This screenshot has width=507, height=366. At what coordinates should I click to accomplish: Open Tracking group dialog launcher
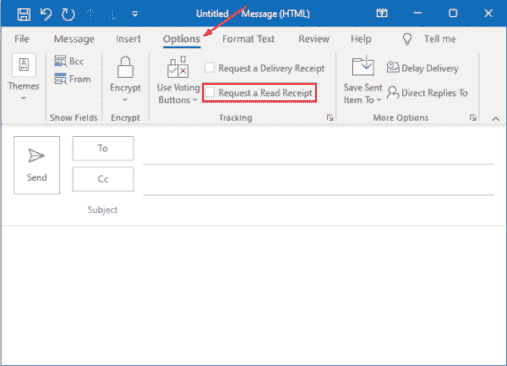pos(330,118)
